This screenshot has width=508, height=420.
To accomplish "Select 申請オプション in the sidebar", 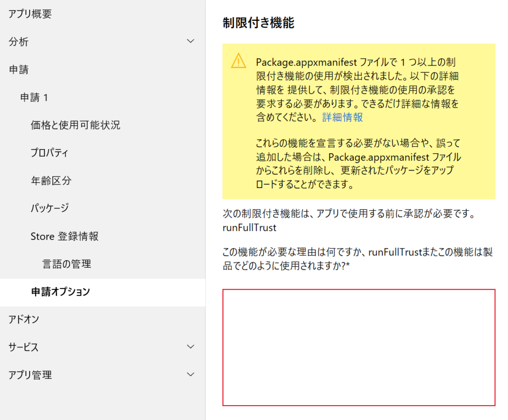I will 103,293.
